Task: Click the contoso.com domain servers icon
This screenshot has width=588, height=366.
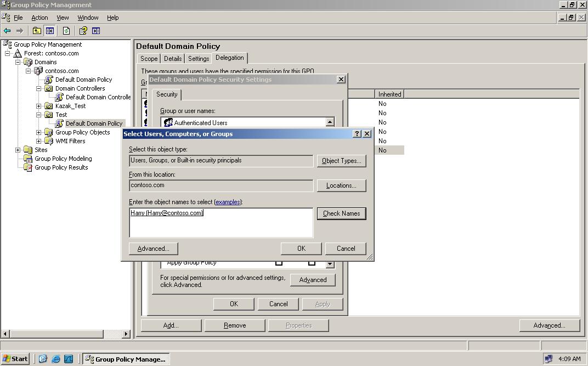Action: pyautogui.click(x=38, y=70)
